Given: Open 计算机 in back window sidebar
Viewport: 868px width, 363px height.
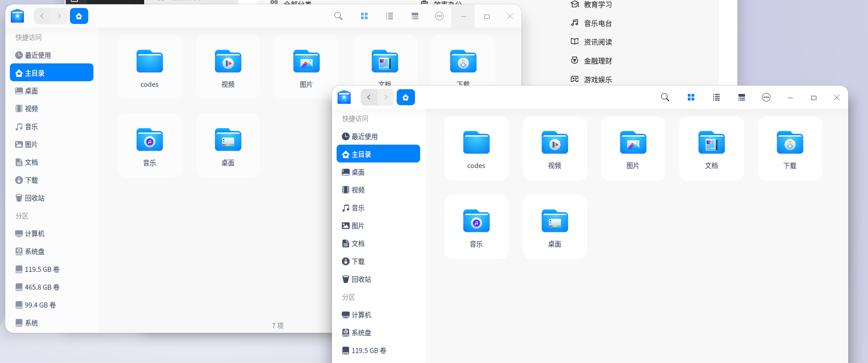Looking at the screenshot, I should (52, 233).
